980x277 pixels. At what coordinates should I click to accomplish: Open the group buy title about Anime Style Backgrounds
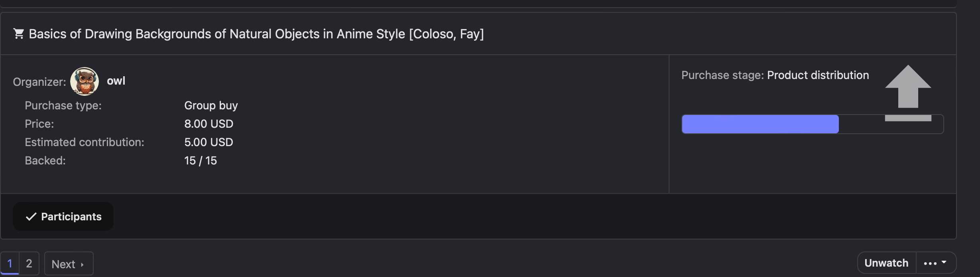pyautogui.click(x=256, y=34)
